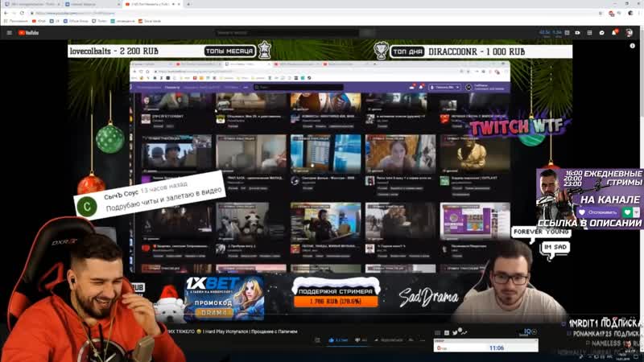
Task: Click the video info card icon
Action: (x=633, y=46)
